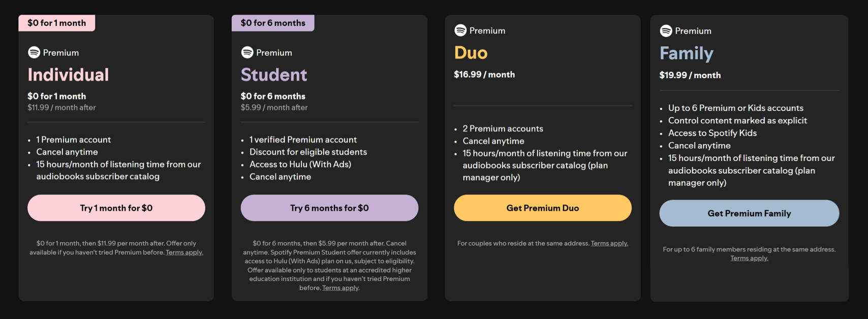This screenshot has width=868, height=319.
Task: Click the Premium label beside Individual's logo
Action: click(x=61, y=52)
